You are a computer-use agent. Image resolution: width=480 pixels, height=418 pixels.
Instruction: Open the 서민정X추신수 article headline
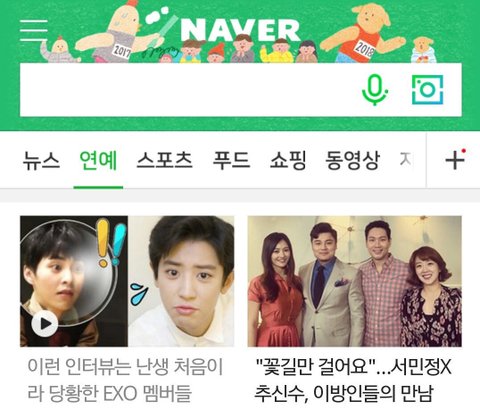[x=353, y=380]
